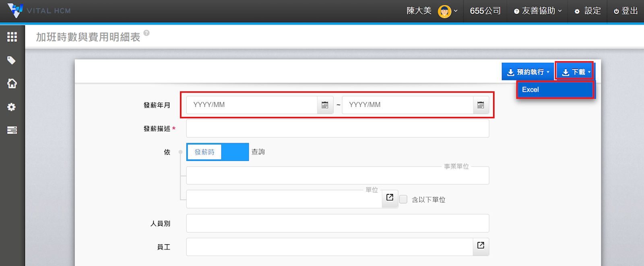
Task: Click the list/server icon in sidebar
Action: [x=12, y=130]
